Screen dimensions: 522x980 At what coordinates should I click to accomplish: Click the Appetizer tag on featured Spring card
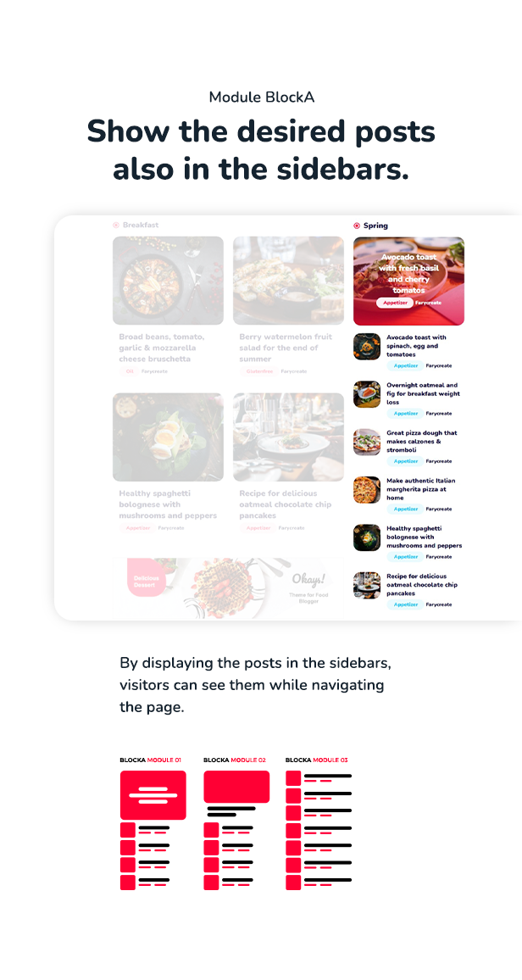[x=394, y=303]
